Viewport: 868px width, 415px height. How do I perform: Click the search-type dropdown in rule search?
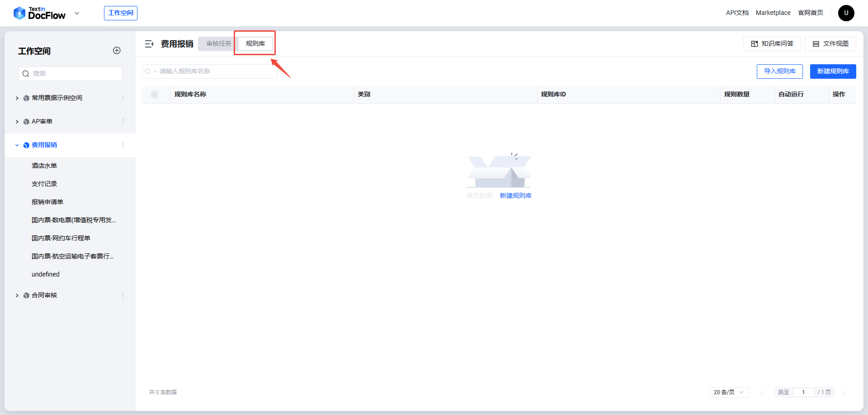(x=151, y=72)
